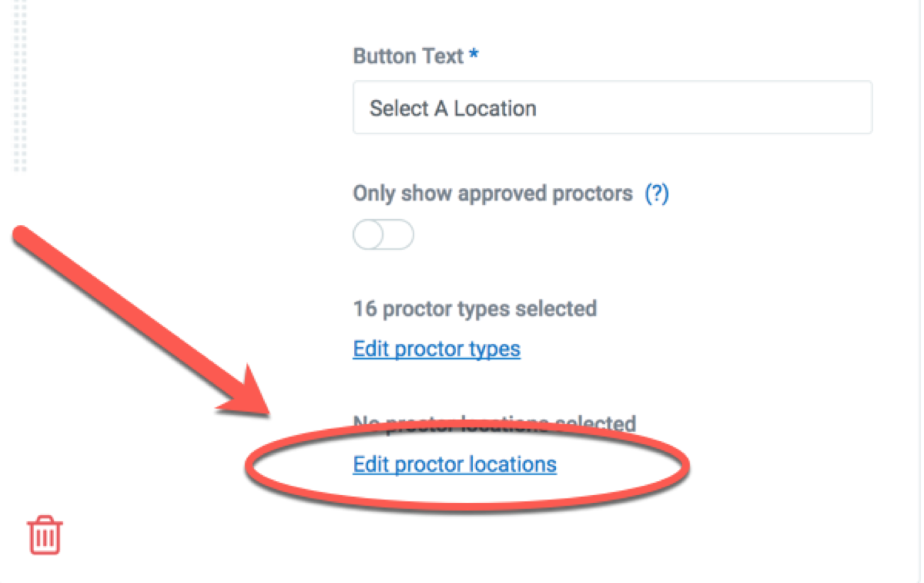Toggle Only show approved proctors switch
Screen dimensions: 924x583
coord(383,235)
